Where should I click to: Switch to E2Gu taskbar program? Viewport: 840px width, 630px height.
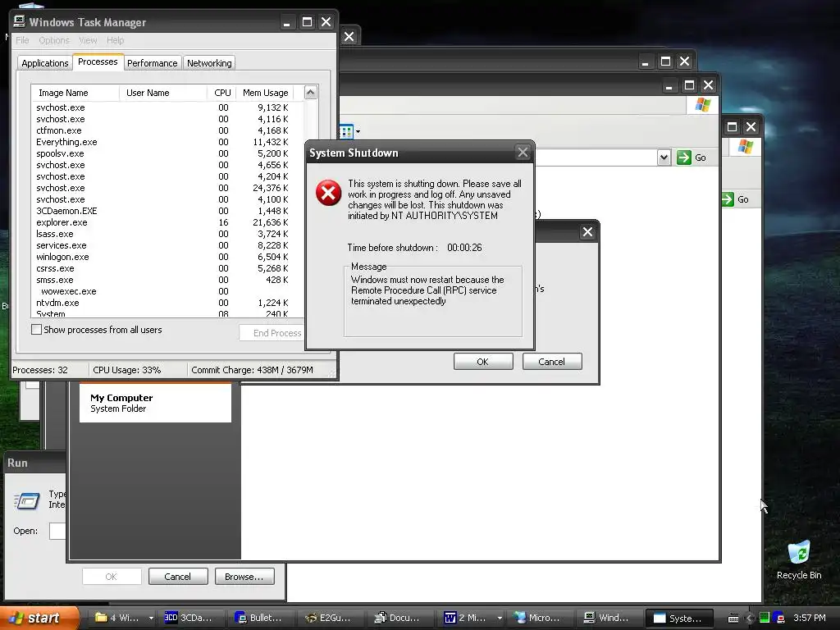click(328, 618)
